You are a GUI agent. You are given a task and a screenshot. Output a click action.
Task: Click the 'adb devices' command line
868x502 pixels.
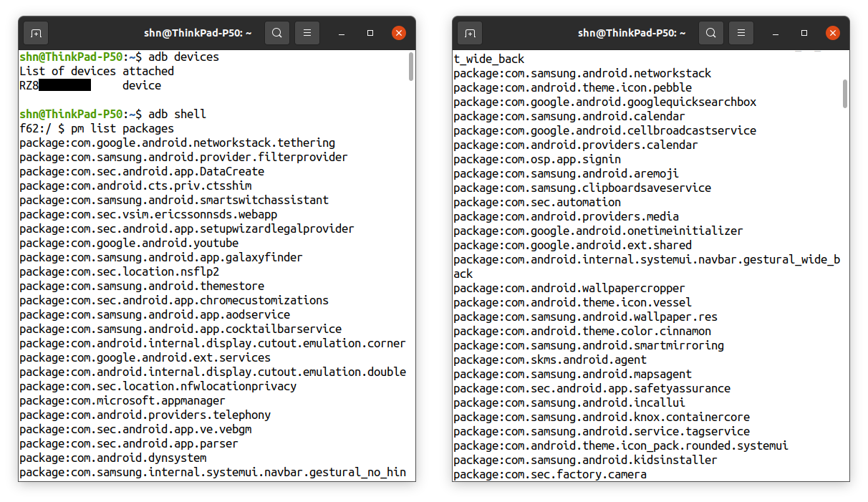pyautogui.click(x=120, y=57)
